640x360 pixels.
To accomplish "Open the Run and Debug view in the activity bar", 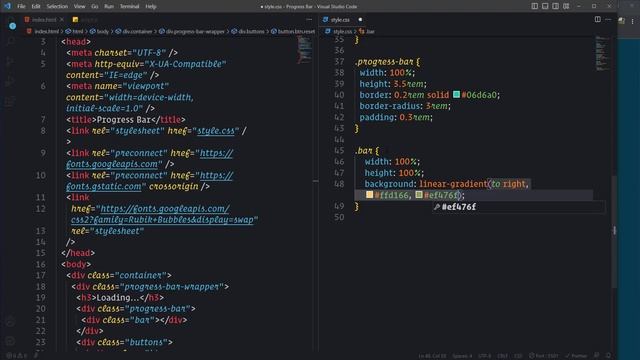I will pyautogui.click(x=10, y=82).
